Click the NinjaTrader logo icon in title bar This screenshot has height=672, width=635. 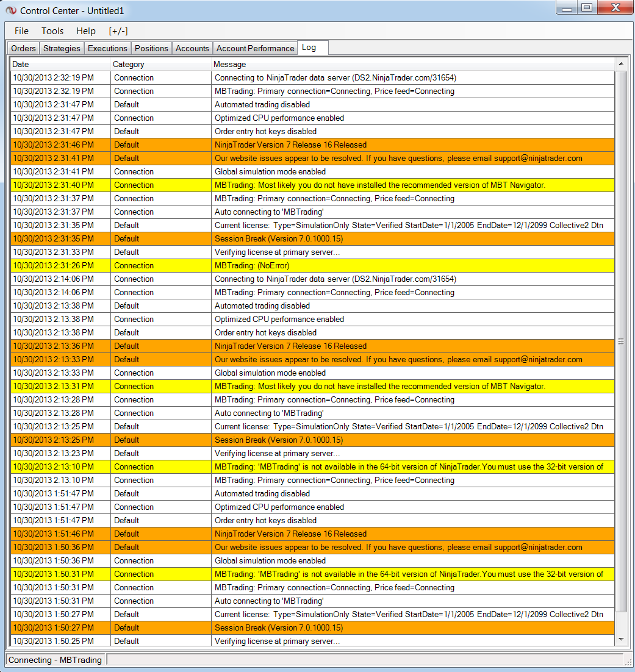click(x=11, y=10)
